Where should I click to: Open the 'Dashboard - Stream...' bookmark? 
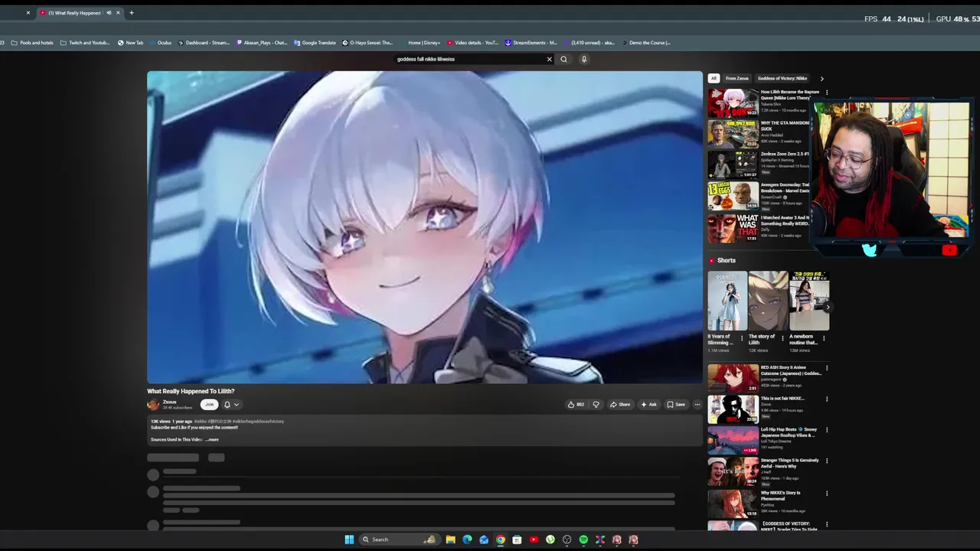coord(204,43)
